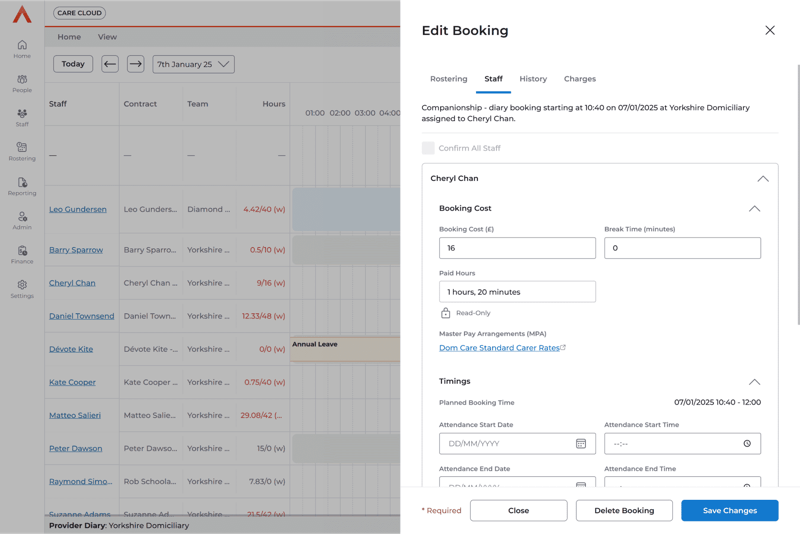Open the Reporting sidebar icon

point(22,186)
